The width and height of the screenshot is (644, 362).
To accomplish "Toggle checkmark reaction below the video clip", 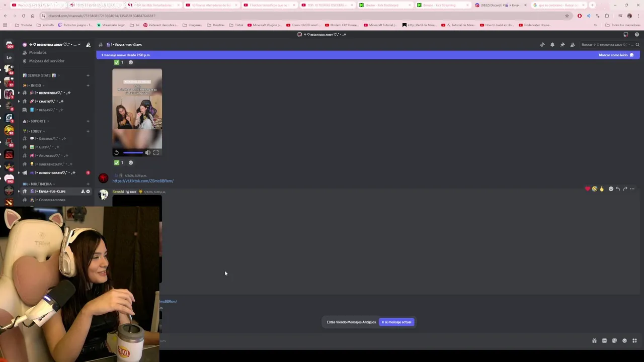I will [119, 162].
